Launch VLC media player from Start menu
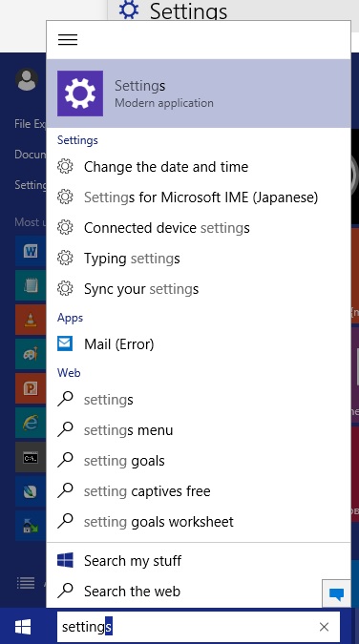The height and width of the screenshot is (644, 359). tap(31, 320)
